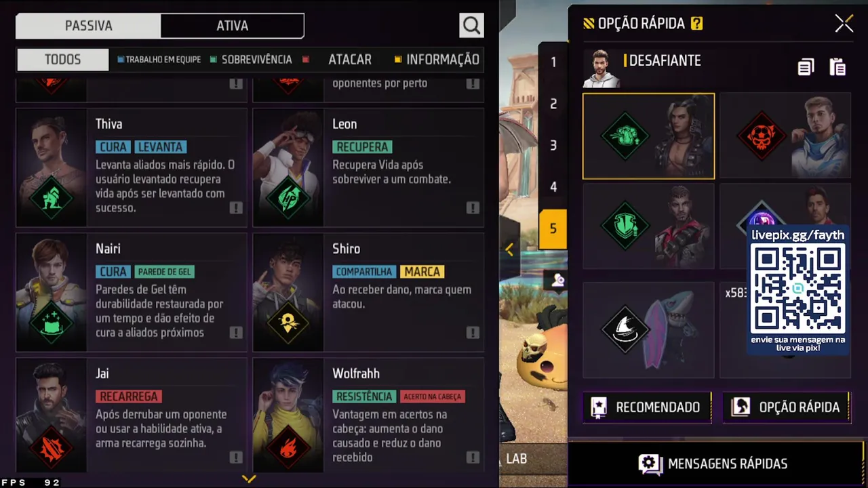The width and height of the screenshot is (868, 488).
Task: Filter skills by ATACAR category
Action: (x=349, y=60)
